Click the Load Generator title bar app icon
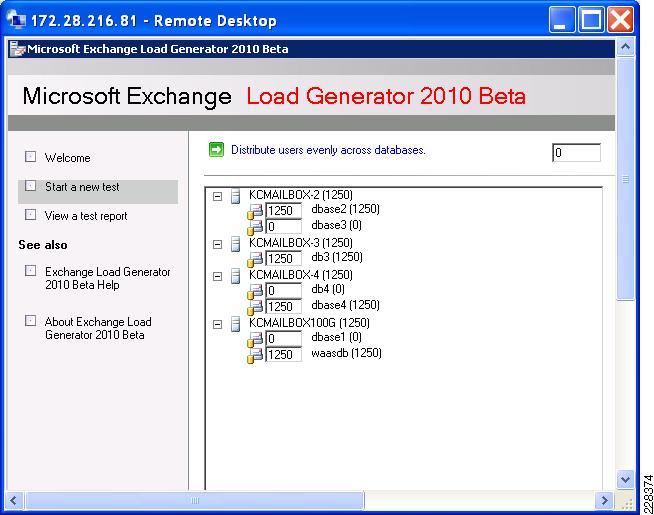This screenshot has height=515, width=654. 18,49
